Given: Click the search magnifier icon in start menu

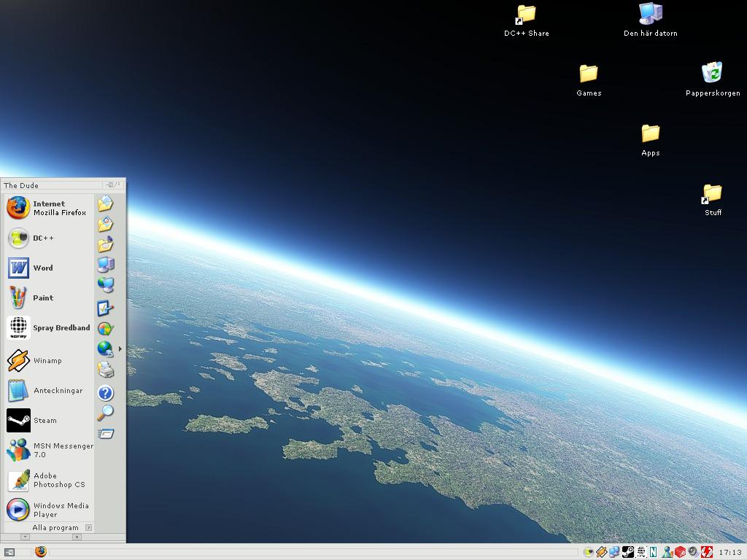Looking at the screenshot, I should (x=106, y=413).
